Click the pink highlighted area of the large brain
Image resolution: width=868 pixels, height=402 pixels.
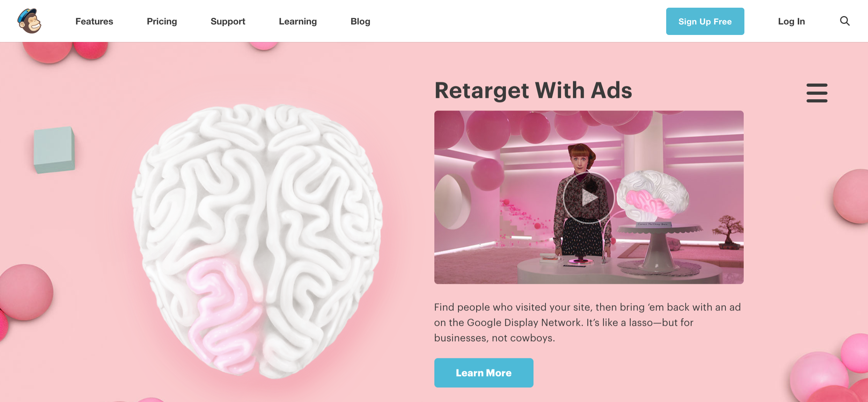click(223, 315)
